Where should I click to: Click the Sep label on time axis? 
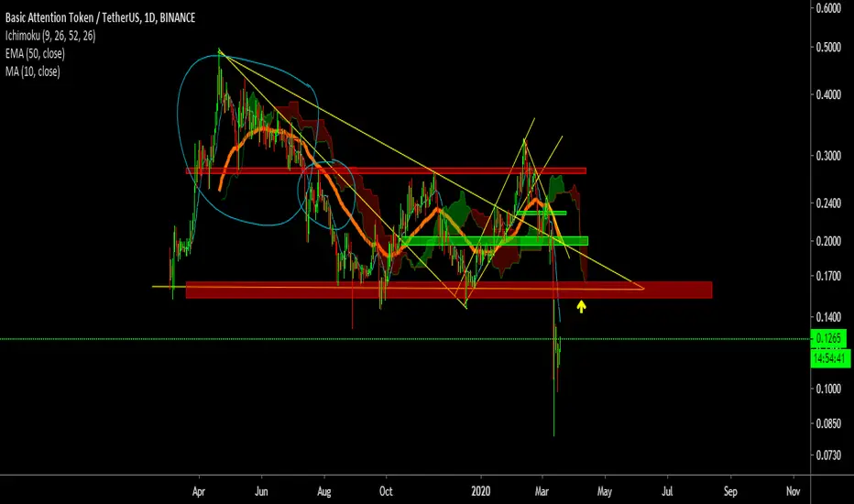730,491
